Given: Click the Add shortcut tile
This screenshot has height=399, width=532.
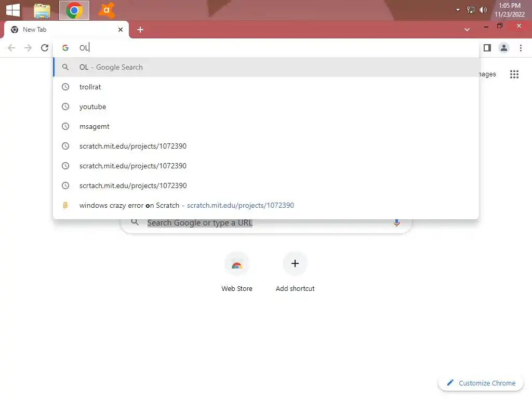Looking at the screenshot, I should pos(295,272).
